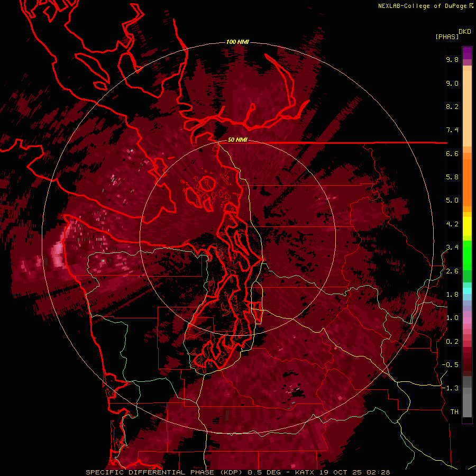
Task: Pick the yellow band on color bar
Action: [467, 226]
